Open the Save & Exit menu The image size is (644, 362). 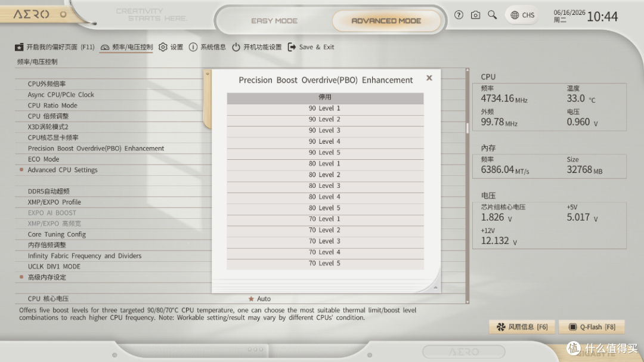[311, 47]
